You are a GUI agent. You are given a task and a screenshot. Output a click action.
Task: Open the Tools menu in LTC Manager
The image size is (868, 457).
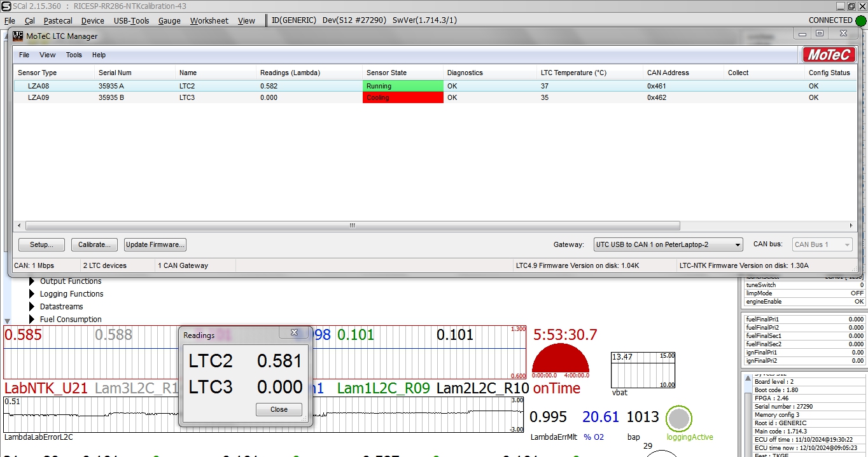coord(74,55)
